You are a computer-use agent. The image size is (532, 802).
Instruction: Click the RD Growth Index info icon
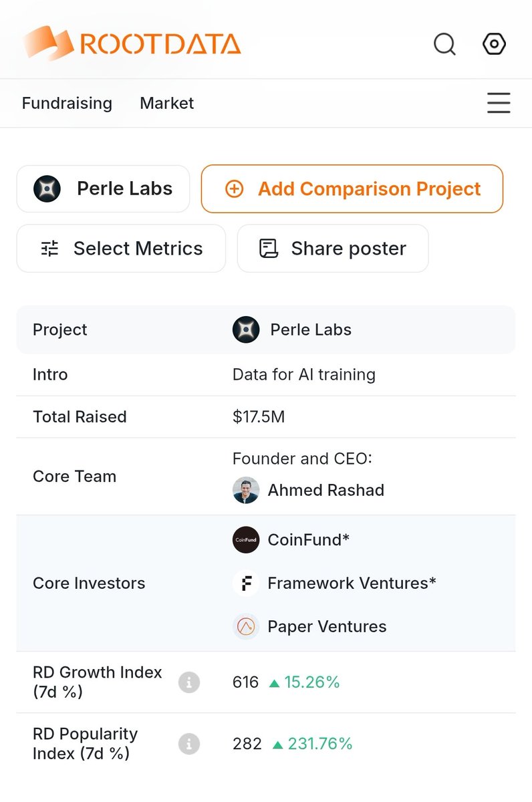point(189,682)
